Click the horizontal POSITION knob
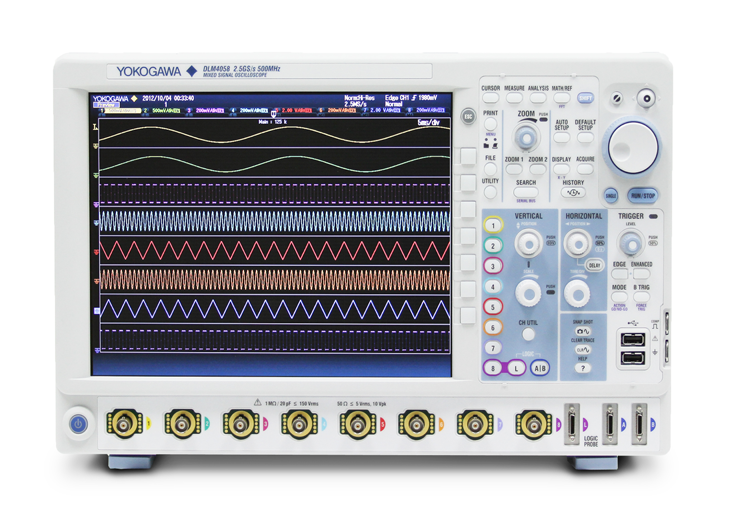The height and width of the screenshot is (512, 731). (x=577, y=243)
